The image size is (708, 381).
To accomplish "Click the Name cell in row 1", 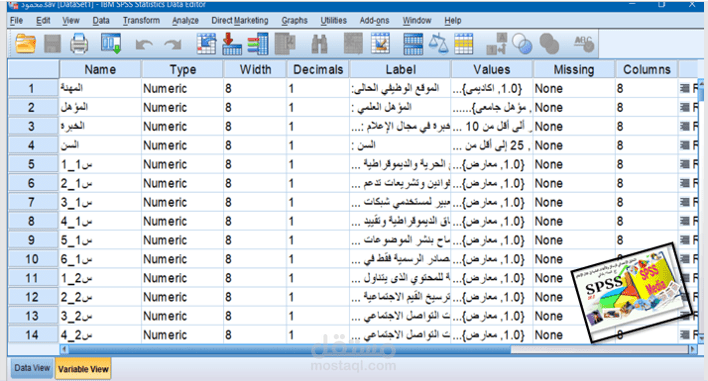I will (100, 88).
